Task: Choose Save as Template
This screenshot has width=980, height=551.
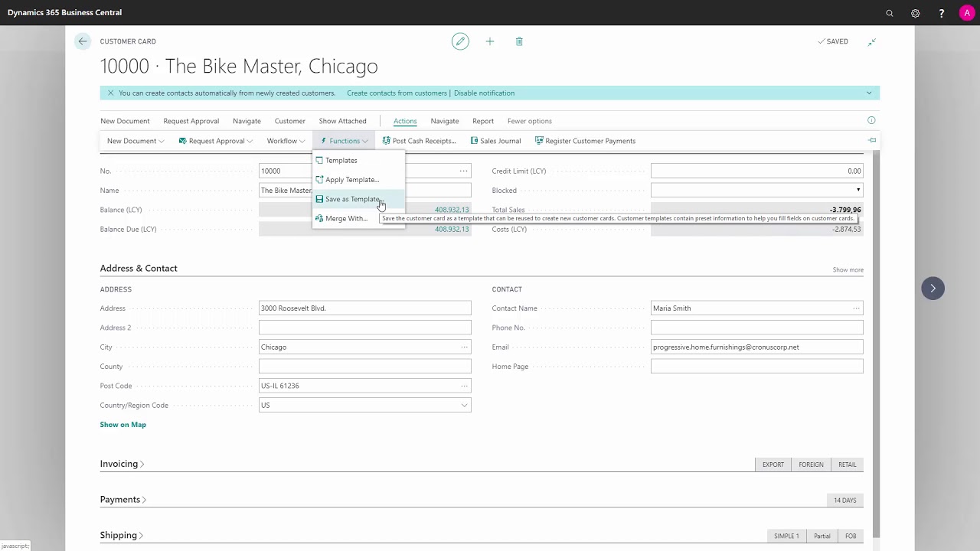Action: pyautogui.click(x=358, y=199)
